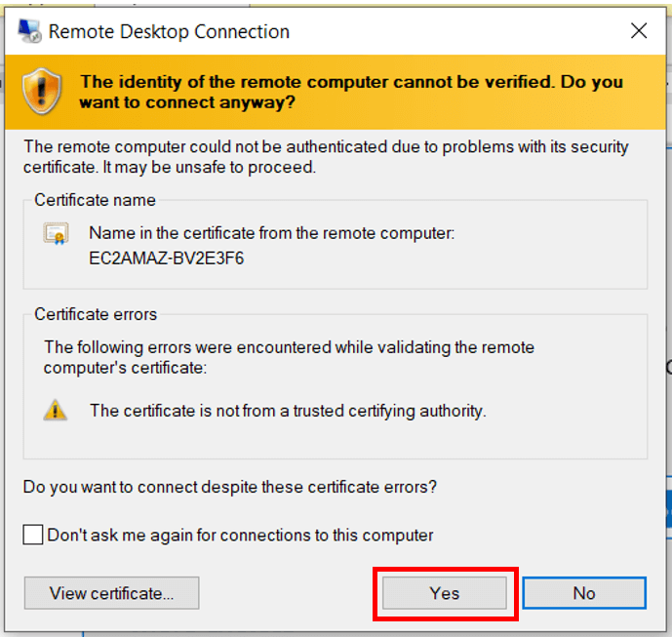
Task: Click the certificate icon beside the certificate name
Action: [x=55, y=234]
